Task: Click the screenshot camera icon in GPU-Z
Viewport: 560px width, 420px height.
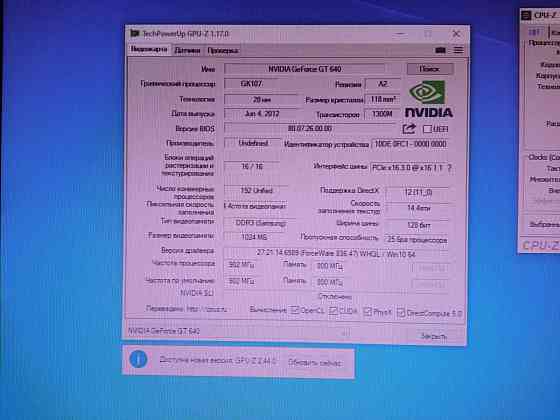Action: [440, 50]
